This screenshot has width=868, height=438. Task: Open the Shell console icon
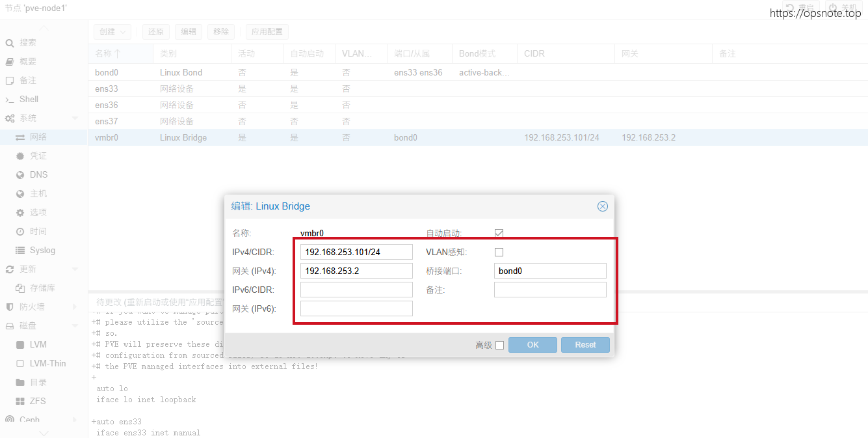10,100
